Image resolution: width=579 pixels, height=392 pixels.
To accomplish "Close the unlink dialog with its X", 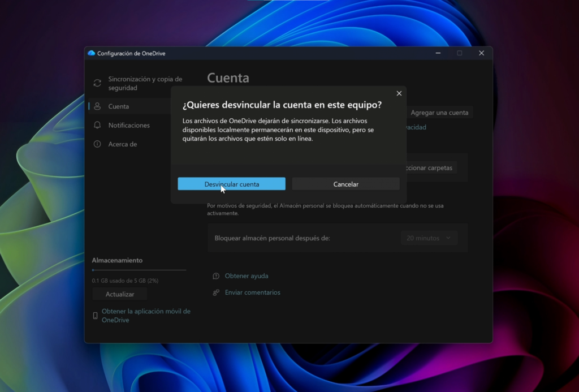I will tap(399, 93).
